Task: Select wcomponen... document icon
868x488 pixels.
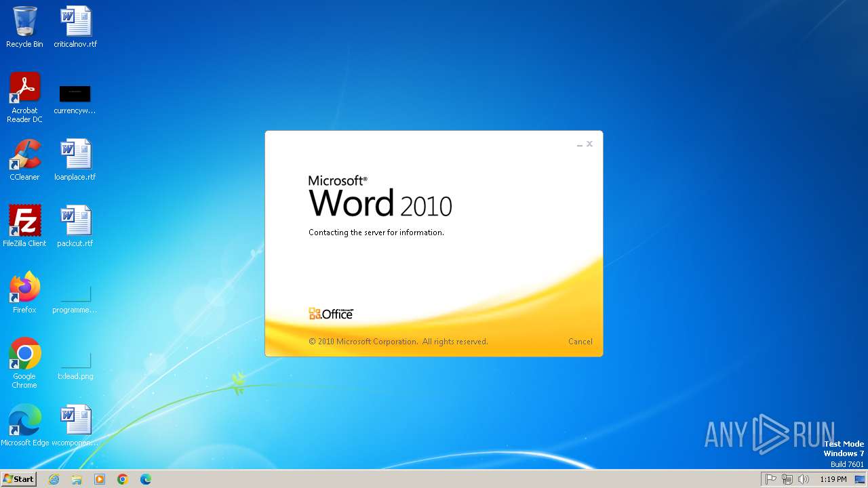Action: pyautogui.click(x=75, y=426)
